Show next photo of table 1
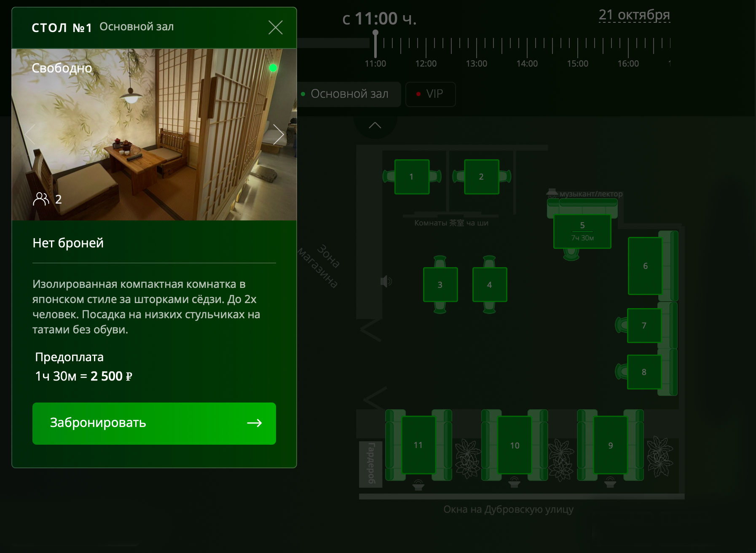Screen dimensions: 756x553 [x=279, y=134]
